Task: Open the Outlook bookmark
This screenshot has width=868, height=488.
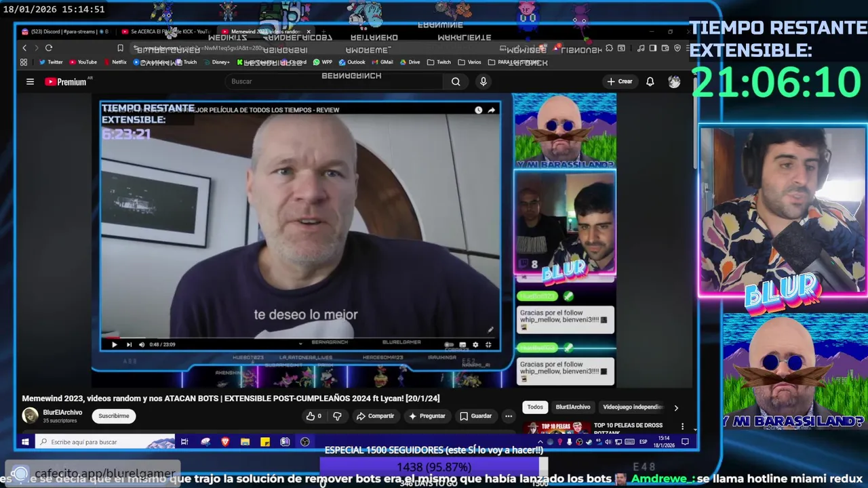Action: (352, 62)
